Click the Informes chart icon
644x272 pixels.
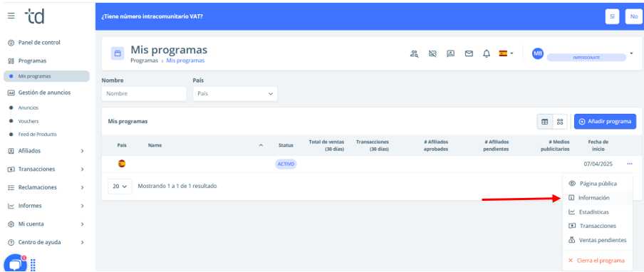(11, 206)
